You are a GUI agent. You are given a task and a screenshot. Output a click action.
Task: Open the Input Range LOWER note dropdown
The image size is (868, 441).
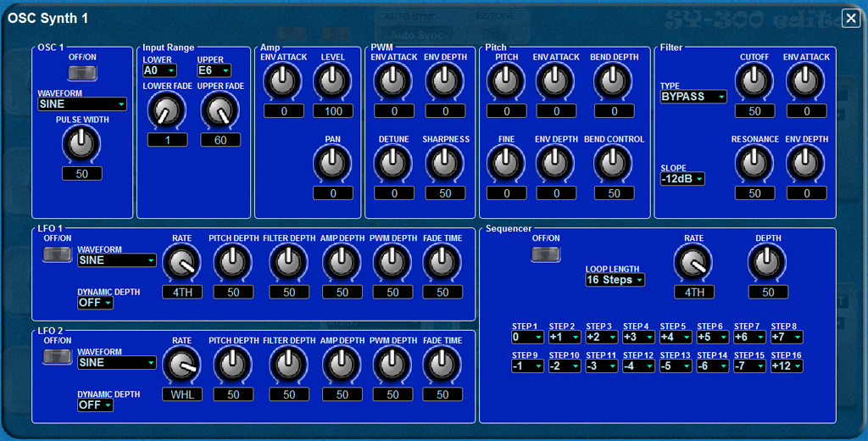coord(159,70)
